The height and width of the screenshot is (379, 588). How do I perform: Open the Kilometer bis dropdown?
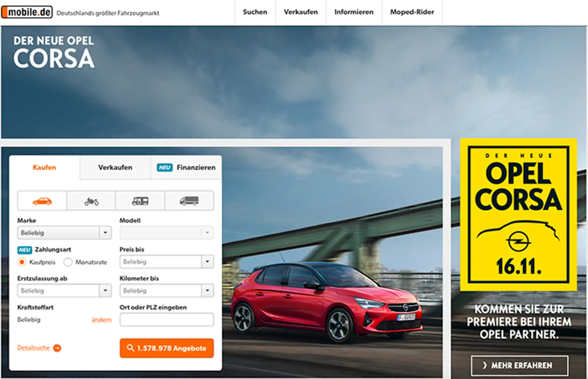pos(166,291)
